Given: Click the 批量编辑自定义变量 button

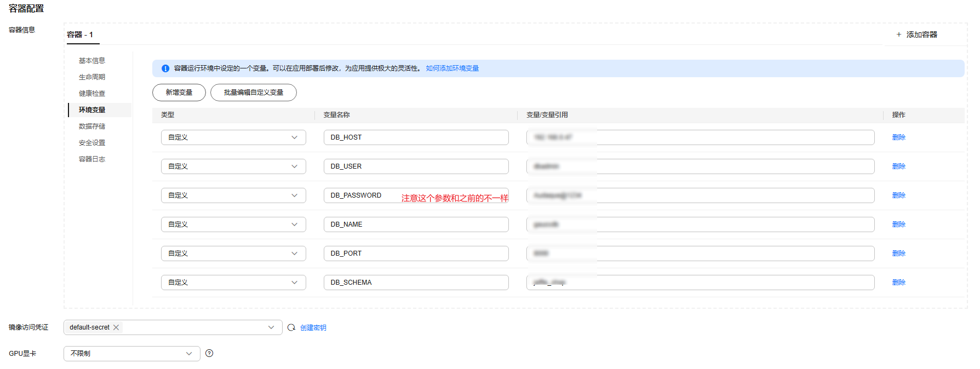Looking at the screenshot, I should pos(254,93).
